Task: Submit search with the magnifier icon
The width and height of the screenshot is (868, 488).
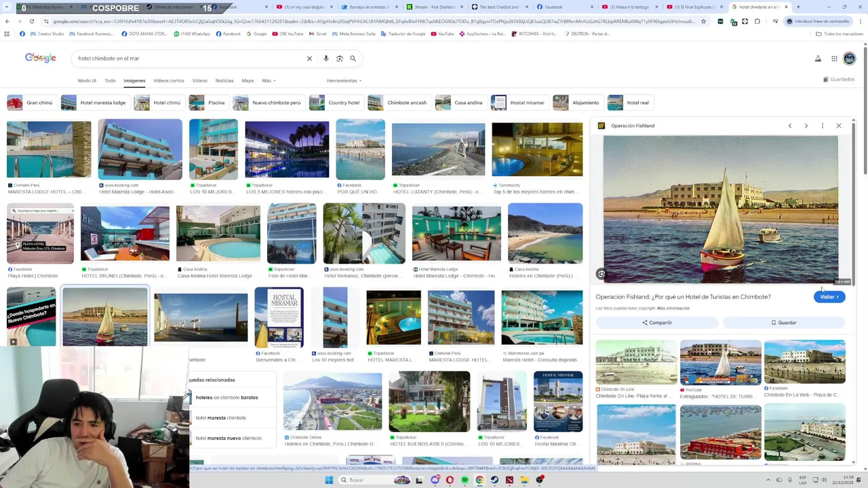Action: pyautogui.click(x=353, y=58)
